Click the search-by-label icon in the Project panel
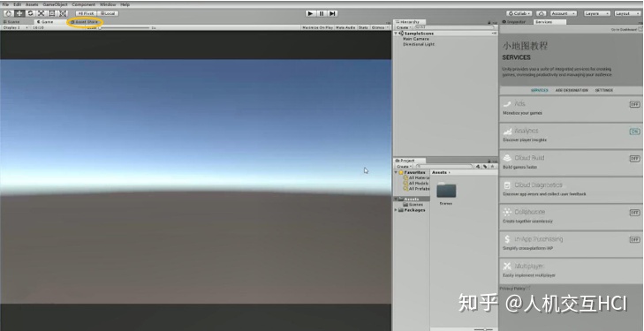 [x=485, y=167]
